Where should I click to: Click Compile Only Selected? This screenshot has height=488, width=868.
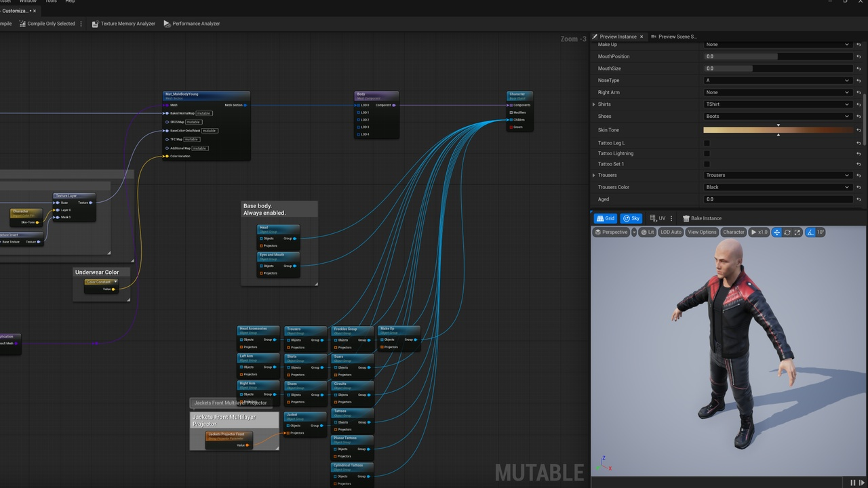[x=47, y=24]
